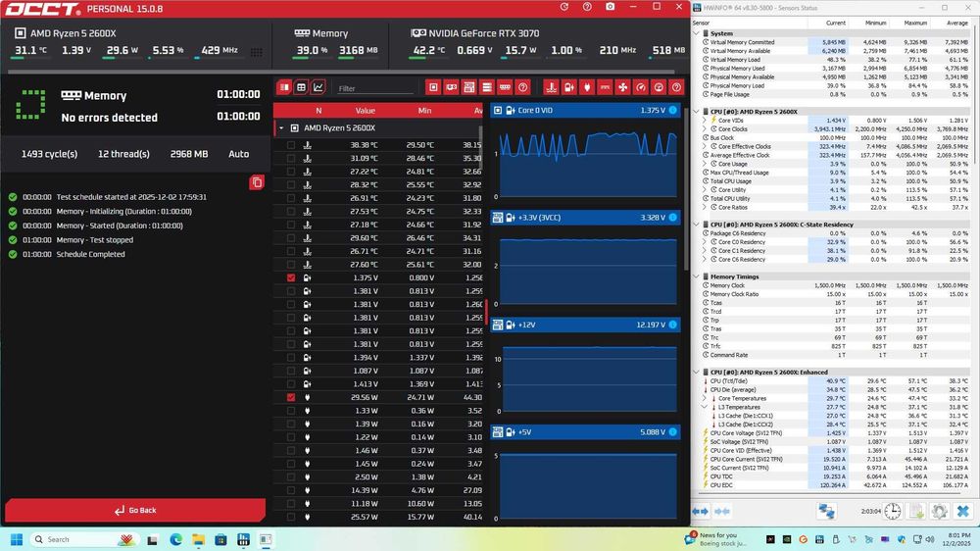980x551 pixels.
Task: Check the 25.57 W sensor checkbox
Action: point(291,517)
